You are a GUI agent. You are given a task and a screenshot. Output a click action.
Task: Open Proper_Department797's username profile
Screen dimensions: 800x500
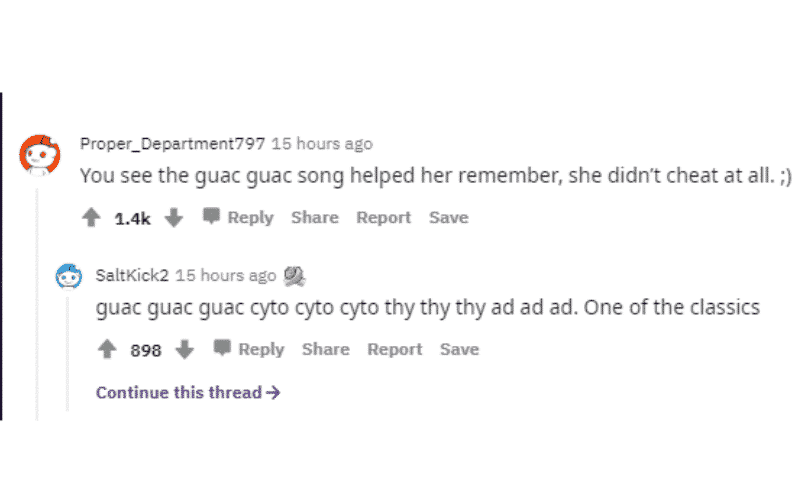click(172, 144)
